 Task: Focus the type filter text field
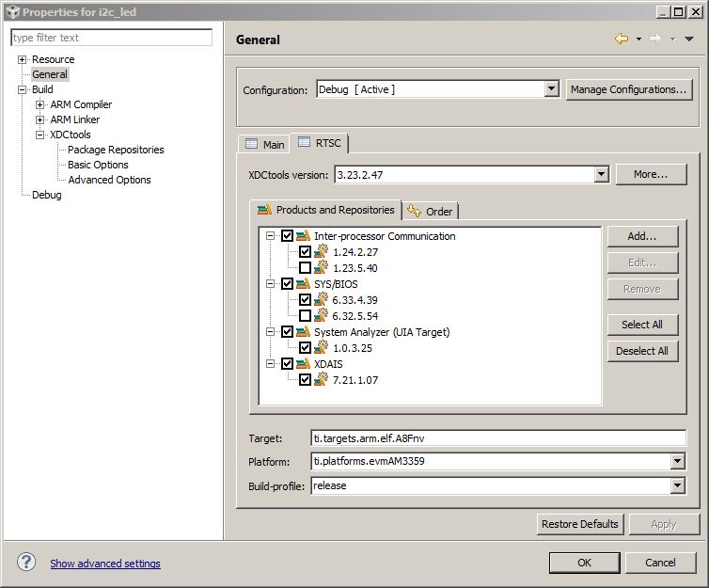(x=111, y=38)
